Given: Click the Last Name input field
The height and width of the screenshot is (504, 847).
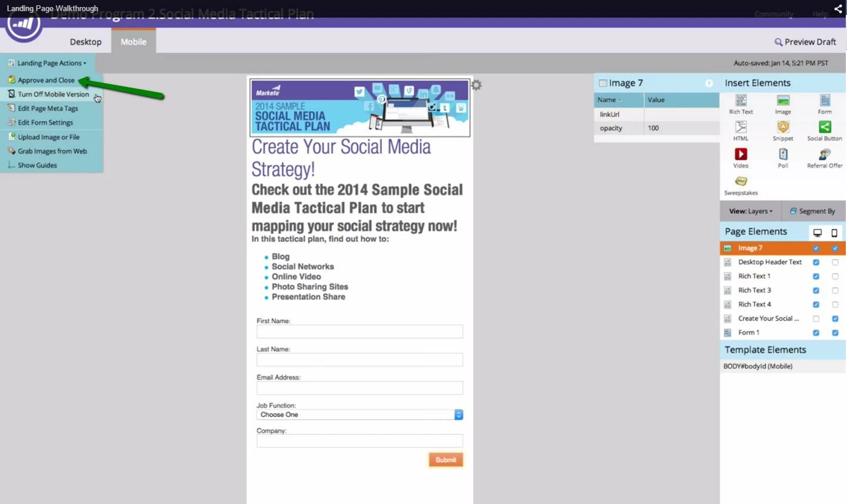Looking at the screenshot, I should click(x=359, y=359).
